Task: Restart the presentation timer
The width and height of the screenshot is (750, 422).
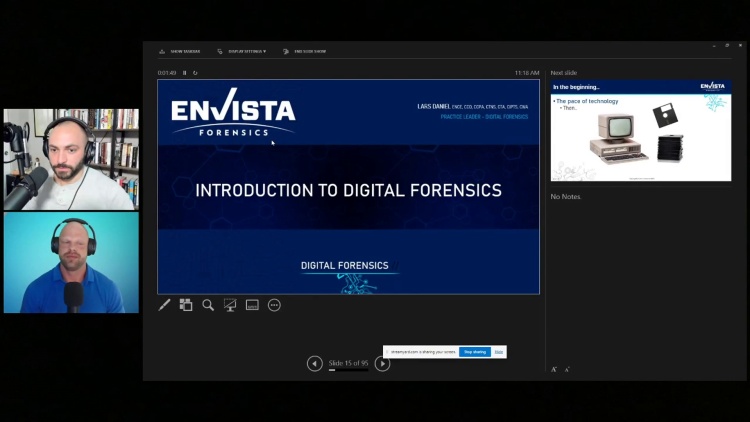Action: (x=195, y=73)
